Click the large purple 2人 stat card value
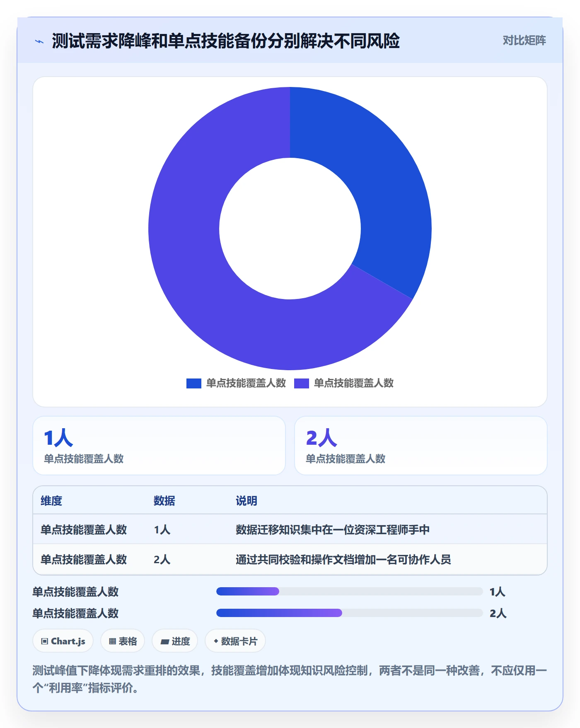 321,438
